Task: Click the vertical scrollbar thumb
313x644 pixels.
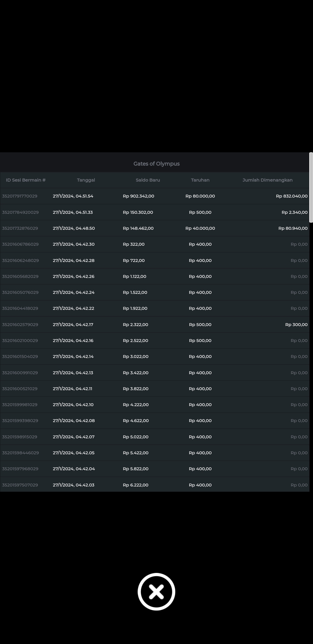Action: click(x=311, y=187)
